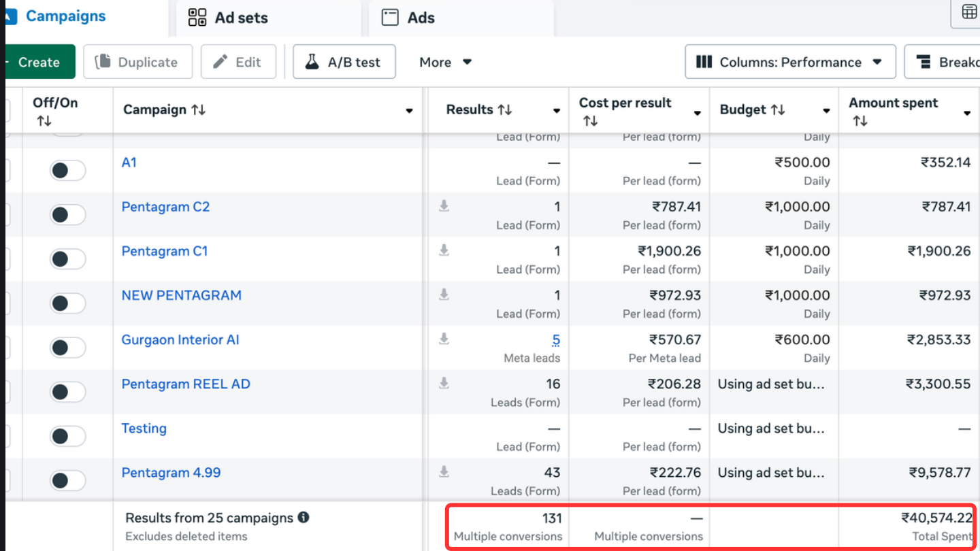Toggle the NEW PENTAGRAM campaign switch
The width and height of the screenshot is (980, 551).
click(x=67, y=303)
